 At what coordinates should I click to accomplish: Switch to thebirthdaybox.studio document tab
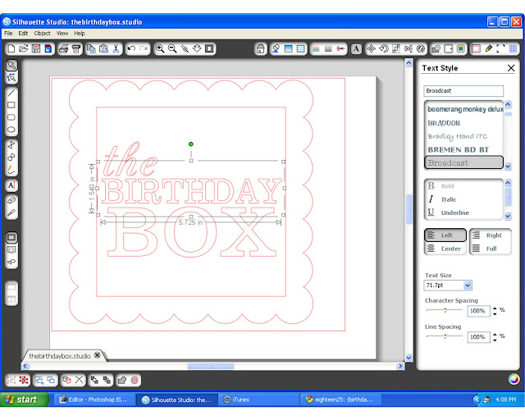(x=59, y=356)
